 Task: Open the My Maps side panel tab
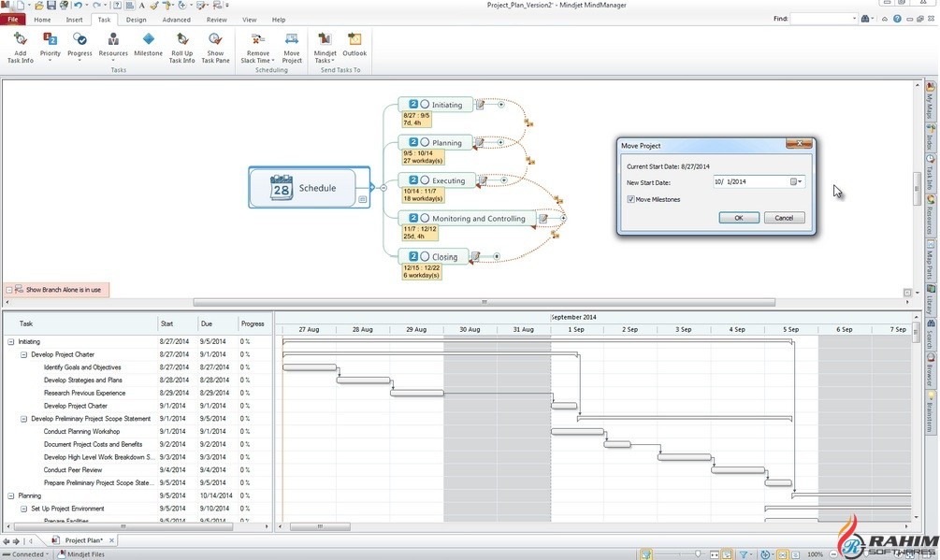[x=931, y=101]
